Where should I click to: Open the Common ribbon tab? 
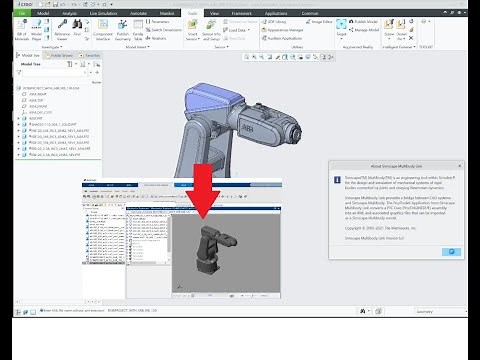(x=310, y=13)
